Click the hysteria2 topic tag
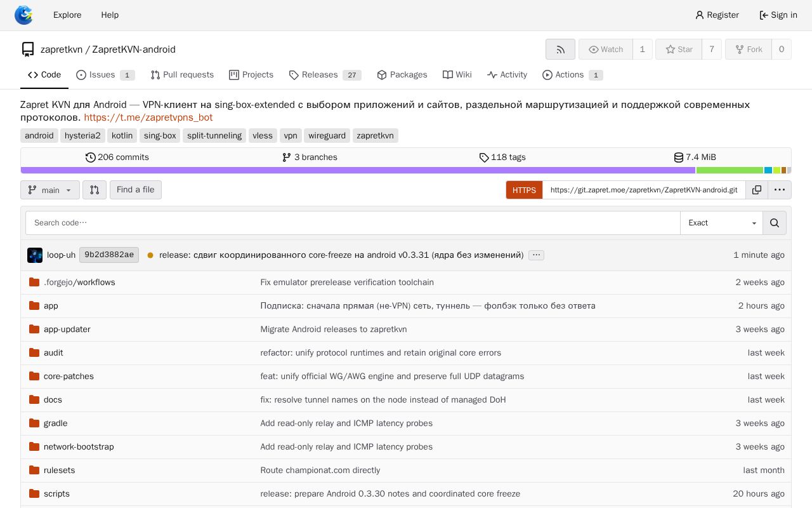 point(82,136)
